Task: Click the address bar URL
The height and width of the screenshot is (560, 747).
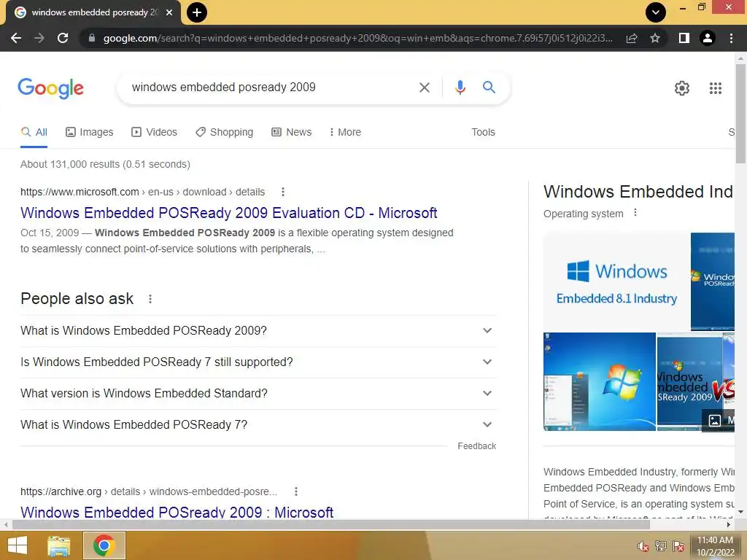Action: click(357, 38)
